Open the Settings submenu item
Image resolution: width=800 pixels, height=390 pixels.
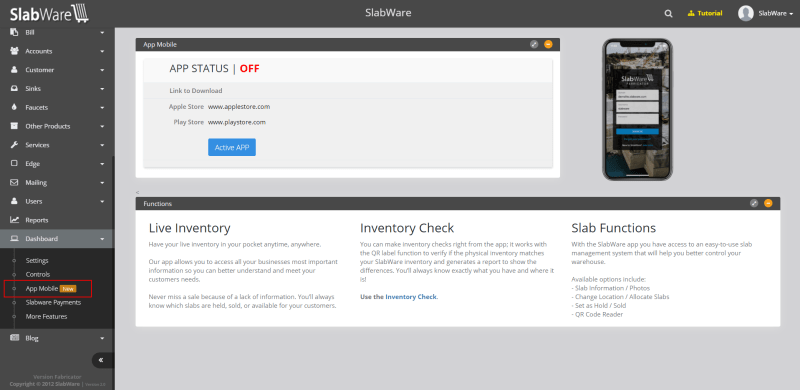point(37,260)
